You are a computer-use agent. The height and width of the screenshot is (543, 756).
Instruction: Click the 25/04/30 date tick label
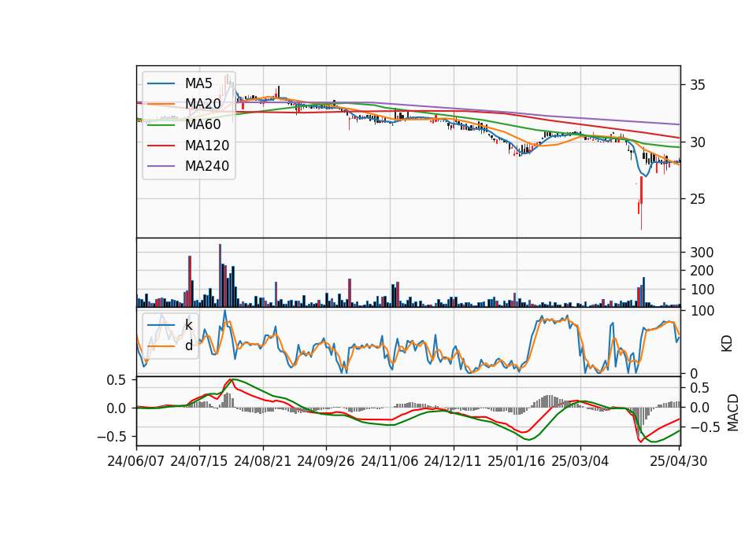tap(679, 461)
